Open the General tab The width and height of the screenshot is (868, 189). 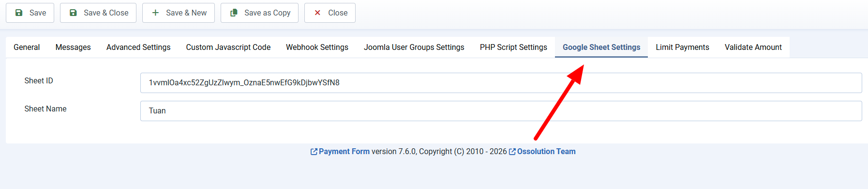click(27, 47)
